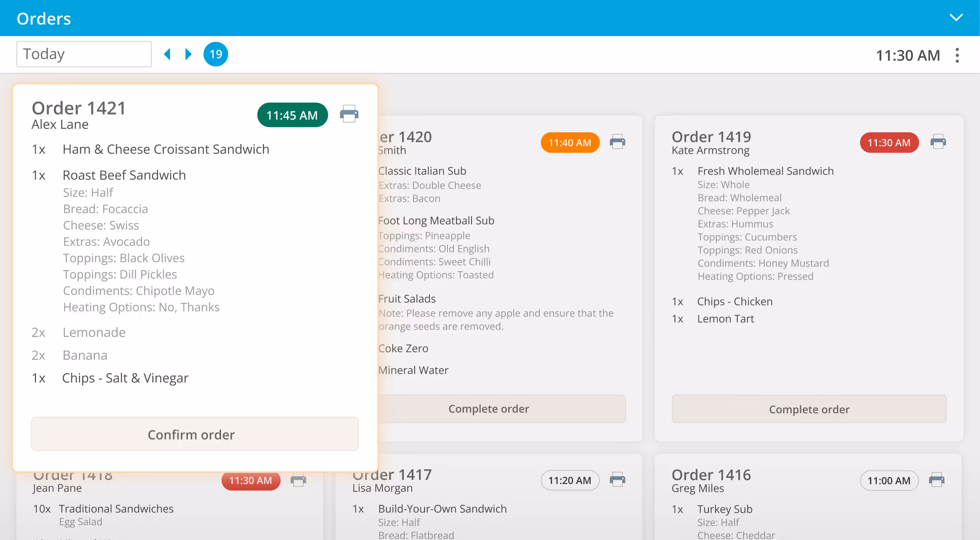Viewport: 980px width, 540px height.
Task: Navigate to the next day with the right arrow
Action: point(188,54)
